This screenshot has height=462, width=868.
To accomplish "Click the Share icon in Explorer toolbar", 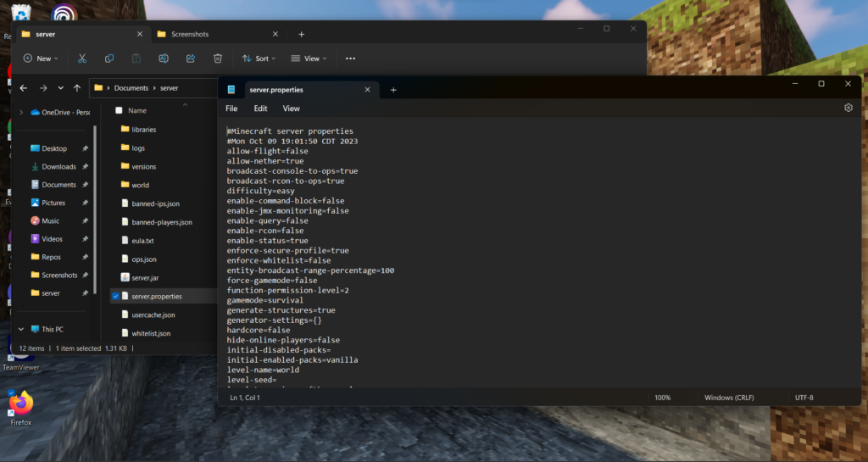I will click(x=191, y=58).
